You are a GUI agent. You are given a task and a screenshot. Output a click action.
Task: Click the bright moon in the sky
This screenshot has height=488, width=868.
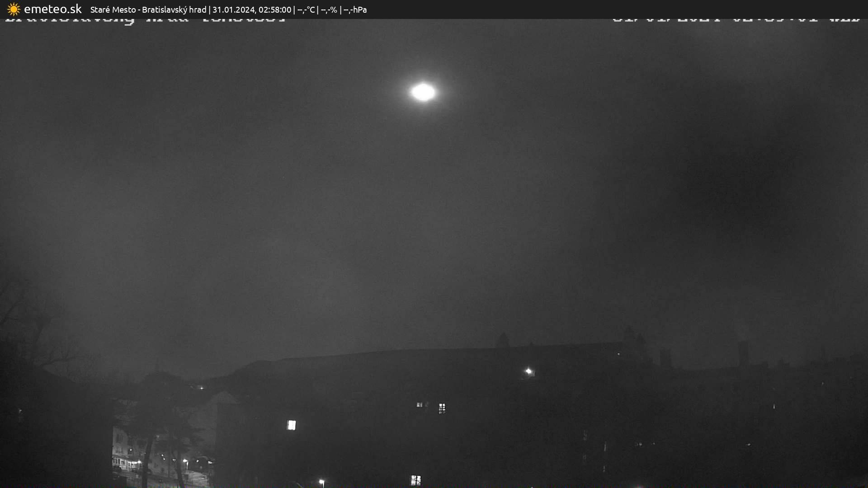(x=423, y=92)
